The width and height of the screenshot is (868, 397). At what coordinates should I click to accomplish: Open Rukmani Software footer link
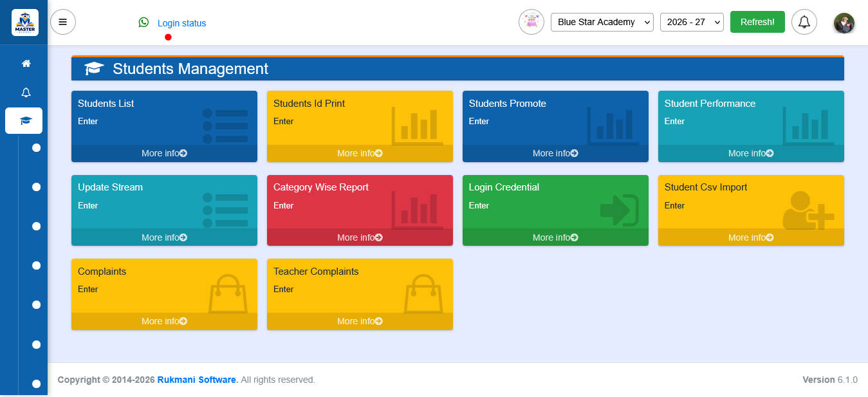[198, 380]
